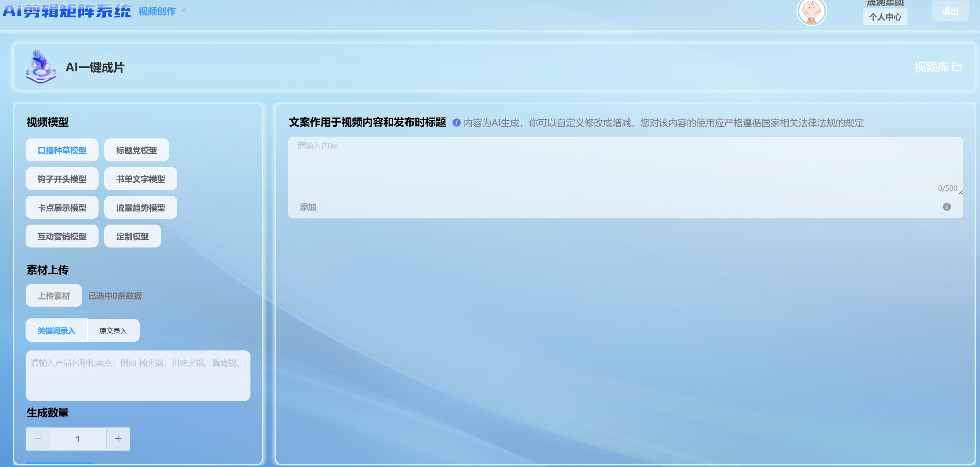
Task: Decrease the 生成数量 with minus button
Action: (38, 439)
